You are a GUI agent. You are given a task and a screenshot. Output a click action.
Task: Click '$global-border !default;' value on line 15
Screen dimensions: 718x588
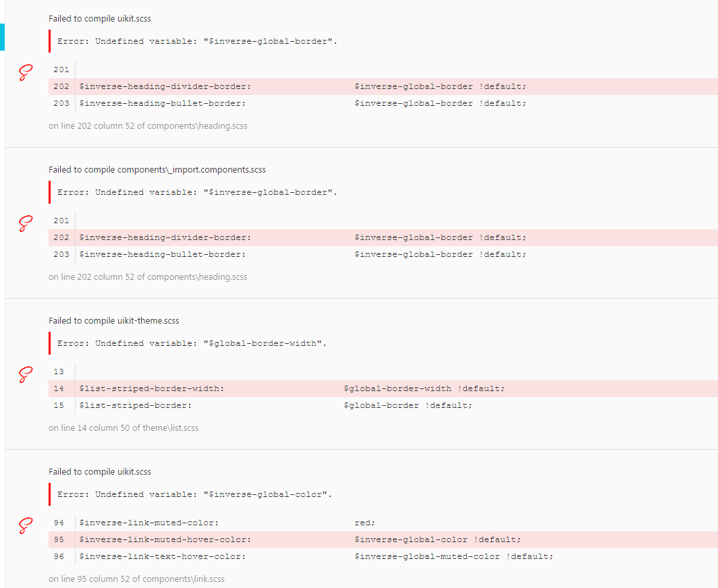[x=408, y=405]
